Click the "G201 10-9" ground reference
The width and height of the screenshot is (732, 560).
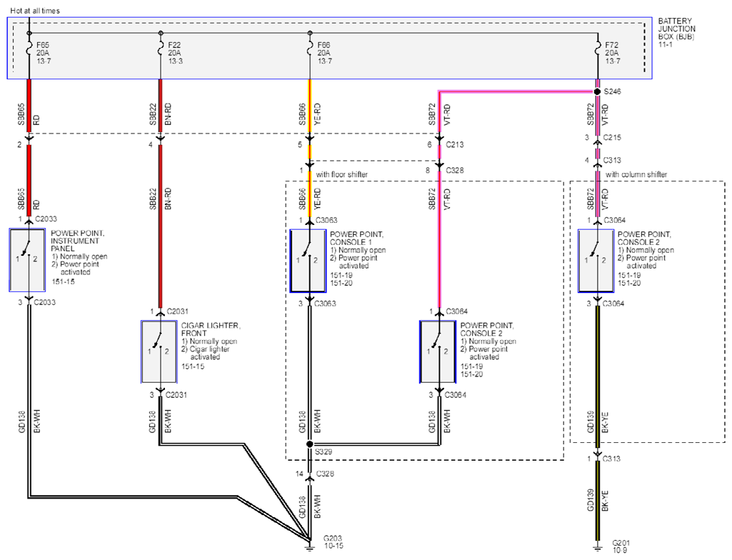click(x=621, y=546)
